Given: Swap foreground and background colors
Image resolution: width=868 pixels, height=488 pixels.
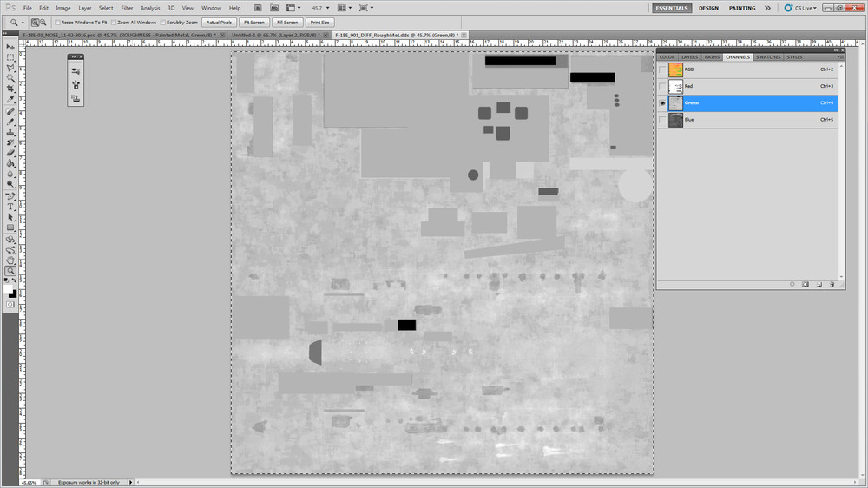Looking at the screenshot, I should coord(15,280).
